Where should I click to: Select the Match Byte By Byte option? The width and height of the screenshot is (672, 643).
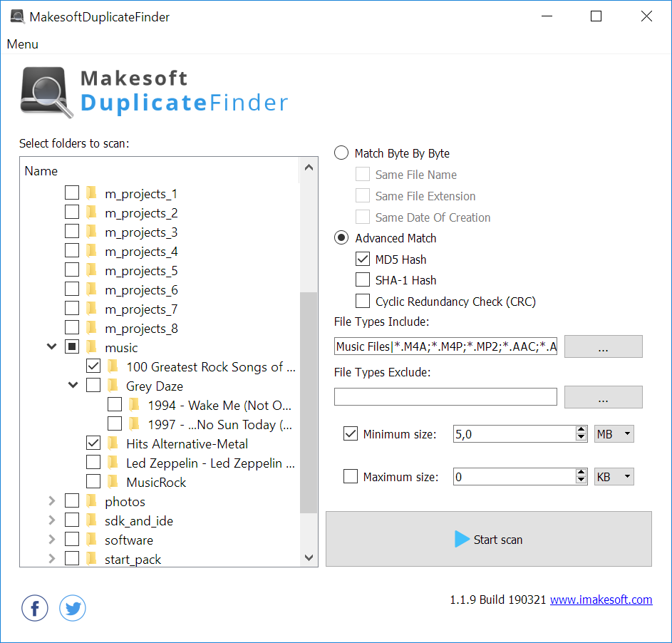341,153
